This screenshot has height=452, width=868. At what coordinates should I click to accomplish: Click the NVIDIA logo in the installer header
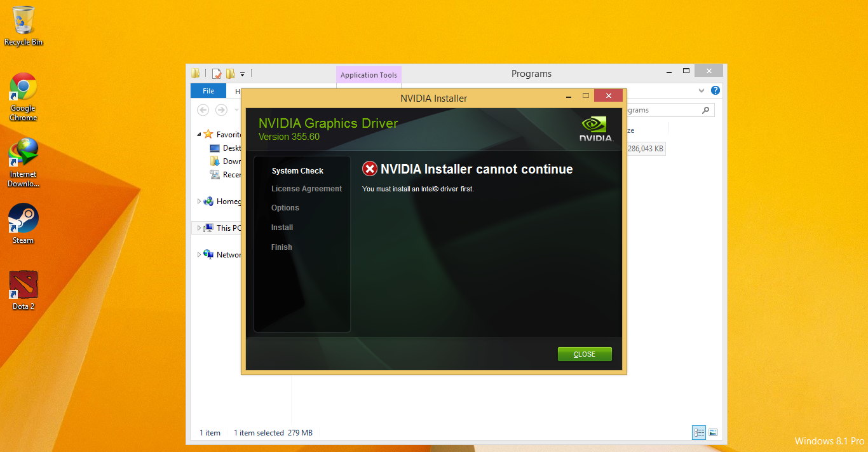tap(595, 129)
